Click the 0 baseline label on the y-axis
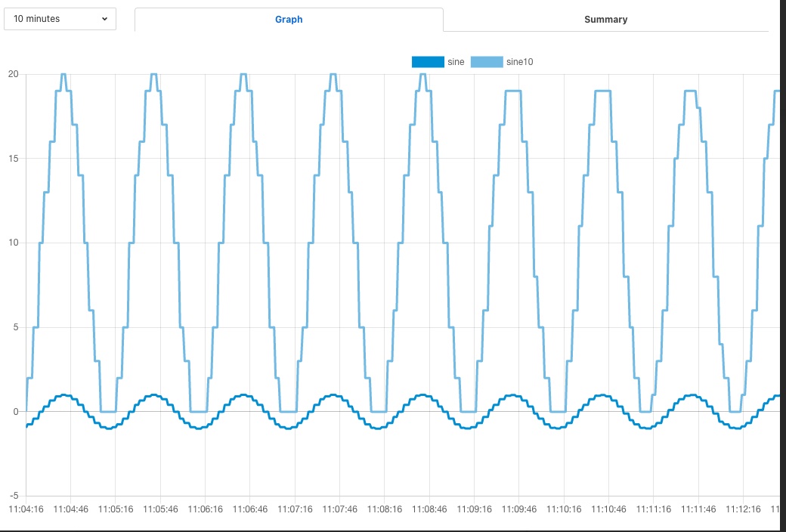The image size is (786, 532). click(16, 412)
